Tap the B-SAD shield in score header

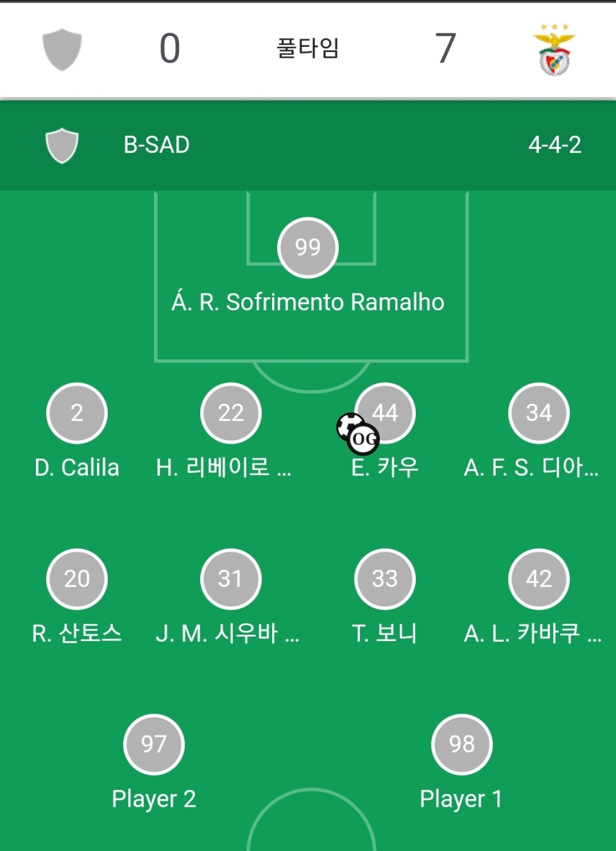(x=62, y=49)
